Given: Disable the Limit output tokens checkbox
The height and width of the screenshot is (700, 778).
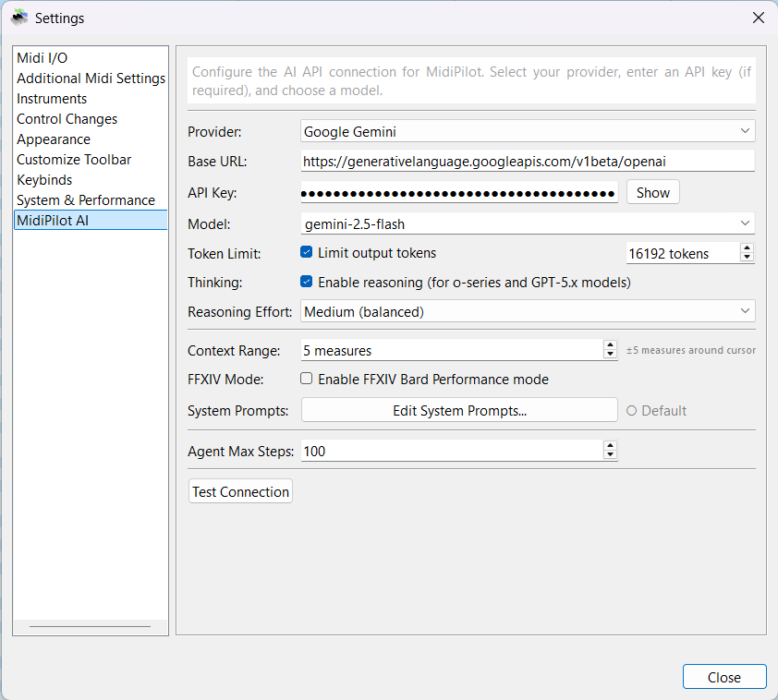Looking at the screenshot, I should [305, 252].
